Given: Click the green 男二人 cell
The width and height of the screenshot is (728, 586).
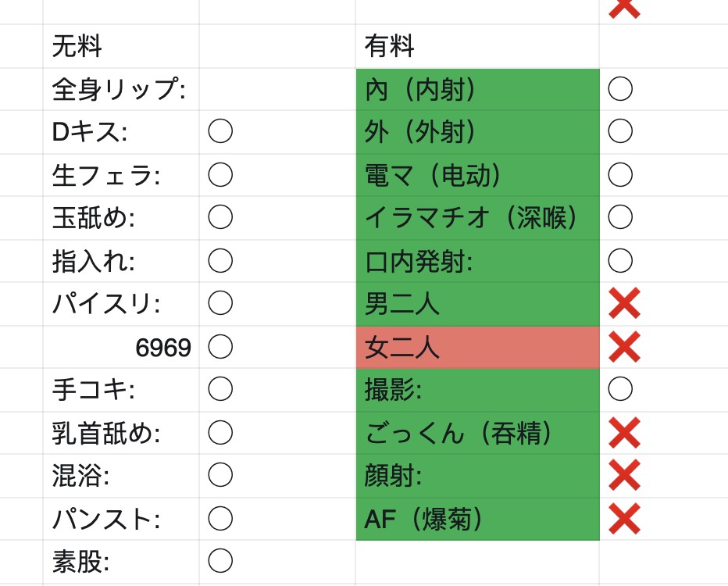Looking at the screenshot, I should [x=478, y=304].
